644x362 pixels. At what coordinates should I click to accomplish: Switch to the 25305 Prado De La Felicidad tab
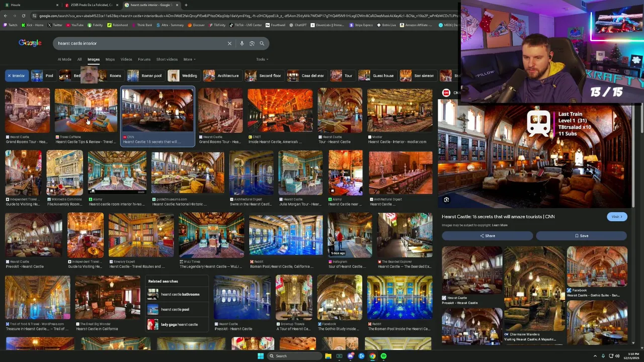tap(91, 5)
